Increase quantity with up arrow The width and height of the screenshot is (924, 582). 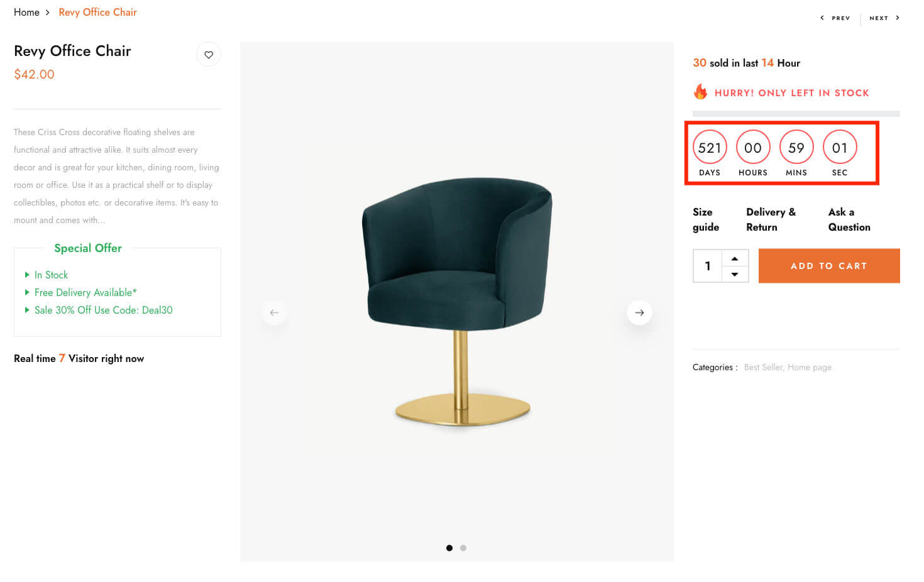point(735,258)
